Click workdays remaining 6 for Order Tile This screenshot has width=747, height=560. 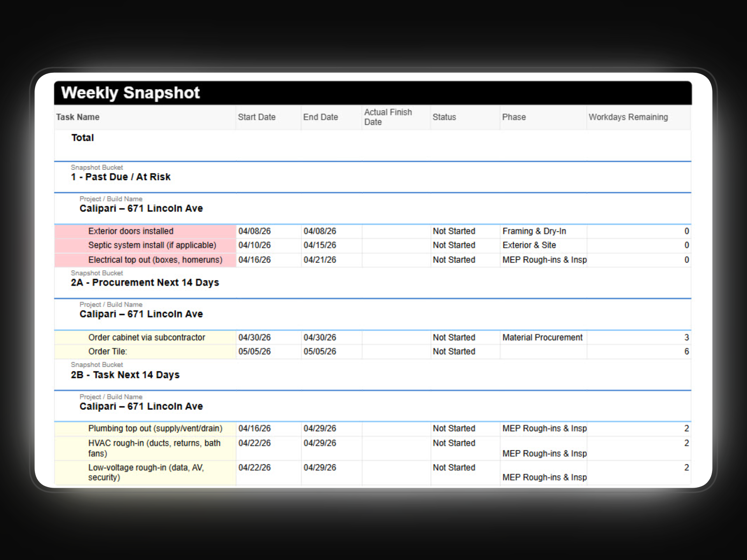[687, 352]
